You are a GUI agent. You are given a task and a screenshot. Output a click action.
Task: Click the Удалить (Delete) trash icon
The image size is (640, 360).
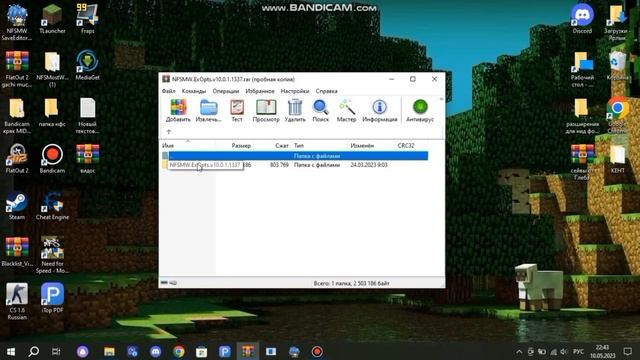[x=295, y=111]
